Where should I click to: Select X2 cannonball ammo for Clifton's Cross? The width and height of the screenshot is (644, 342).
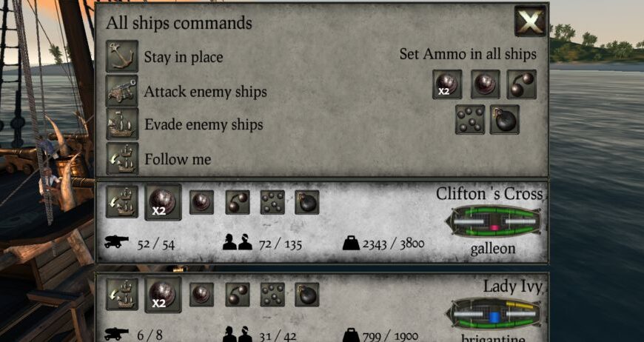tap(163, 202)
